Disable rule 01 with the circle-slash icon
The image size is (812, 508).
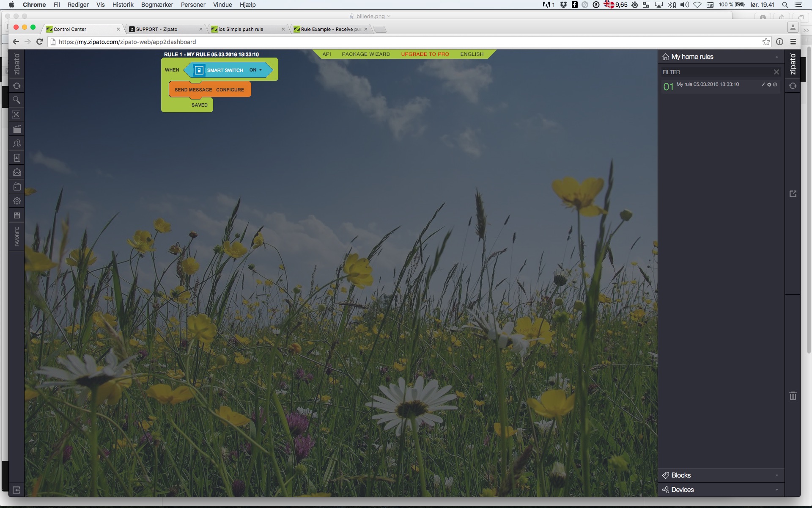pos(775,85)
